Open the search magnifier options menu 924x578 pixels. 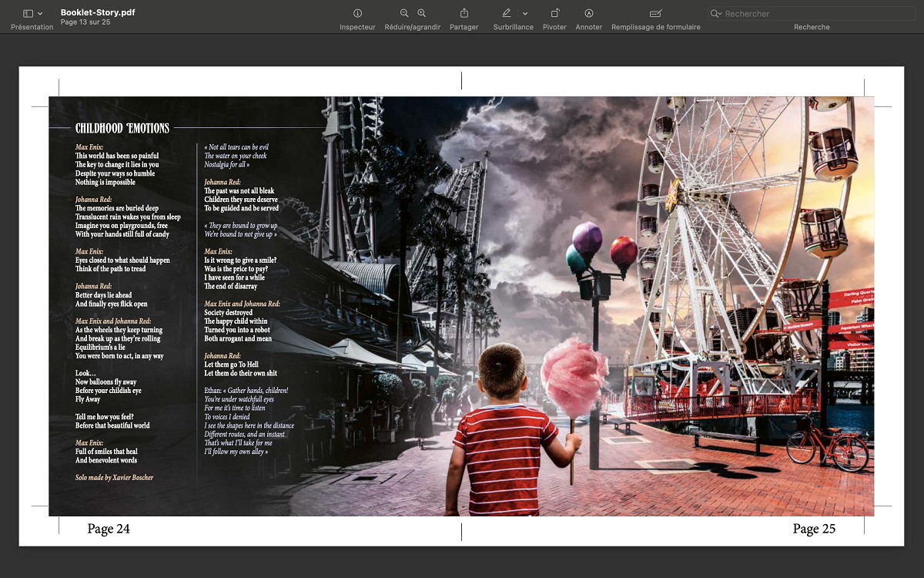click(716, 14)
